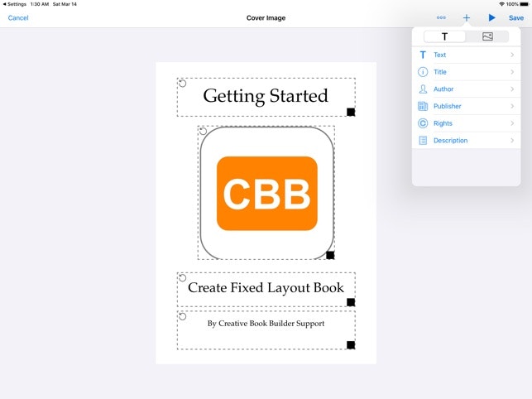532x399 pixels.
Task: Tap the info circle icon beside Title
Action: tap(423, 72)
